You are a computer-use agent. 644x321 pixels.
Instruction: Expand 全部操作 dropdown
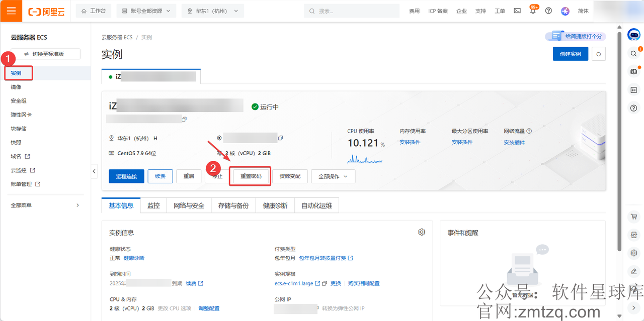click(x=333, y=176)
